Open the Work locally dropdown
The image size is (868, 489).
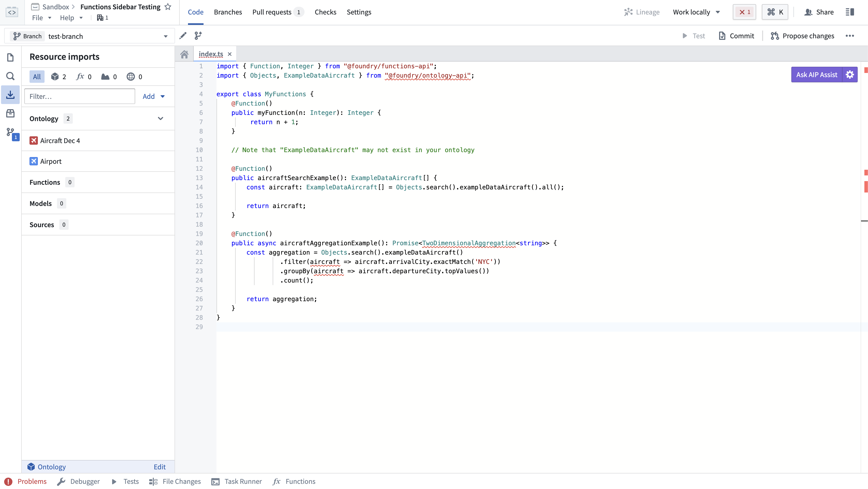[697, 12]
